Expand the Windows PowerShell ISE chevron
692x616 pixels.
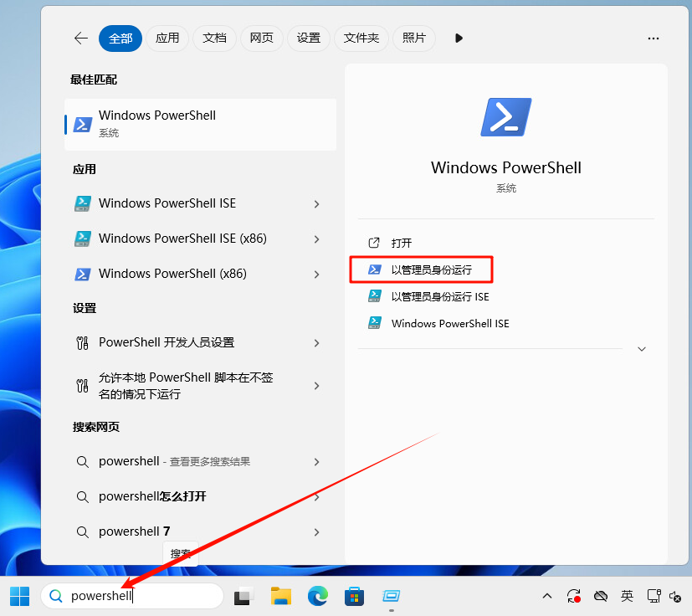click(316, 203)
